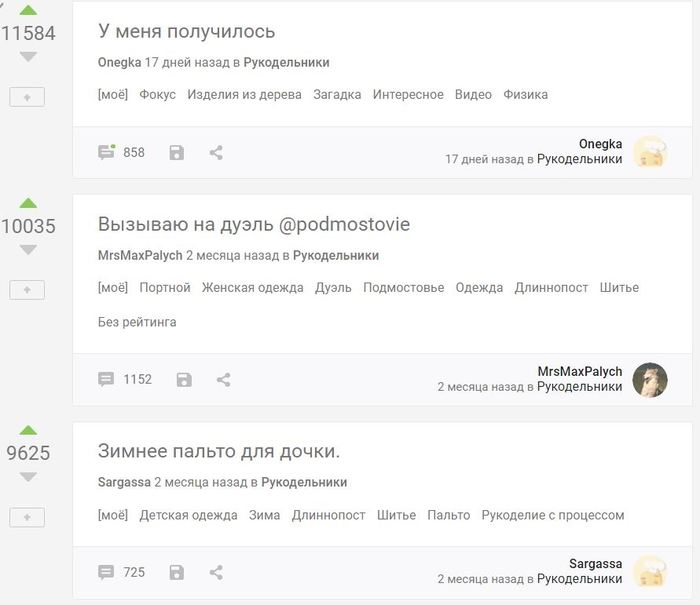Image resolution: width=700 pixels, height=605 pixels.
Task: Save the 'У меня получилось' post
Action: coord(177,153)
